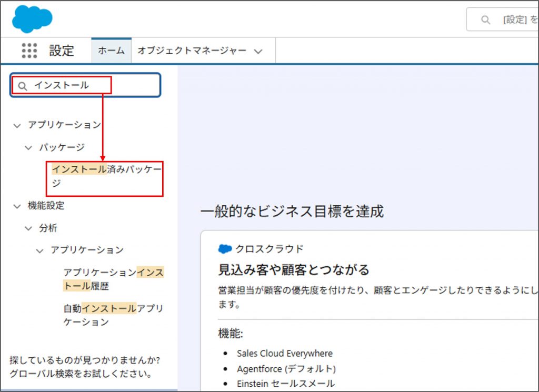539x392 pixels.
Task: Click the クロスクラウド cloud icon
Action: tap(225, 249)
